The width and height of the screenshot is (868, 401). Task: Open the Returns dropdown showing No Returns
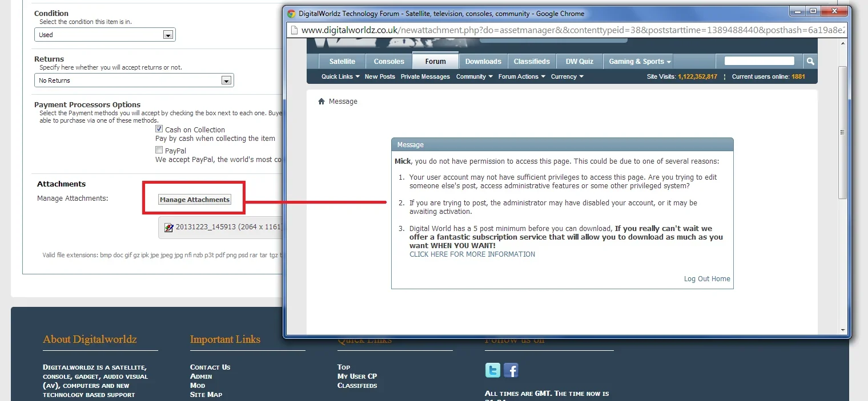(x=134, y=80)
